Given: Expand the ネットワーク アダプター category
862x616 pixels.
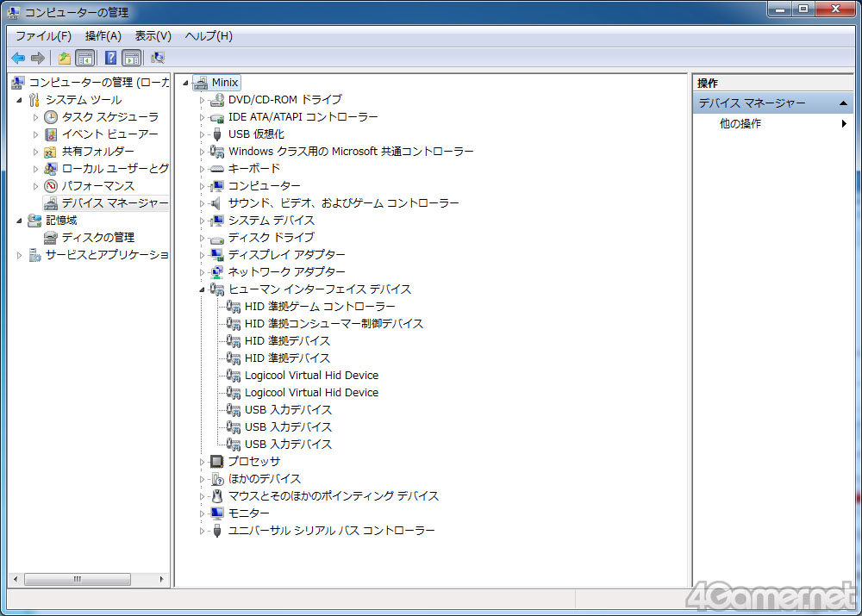Looking at the screenshot, I should click(x=203, y=272).
